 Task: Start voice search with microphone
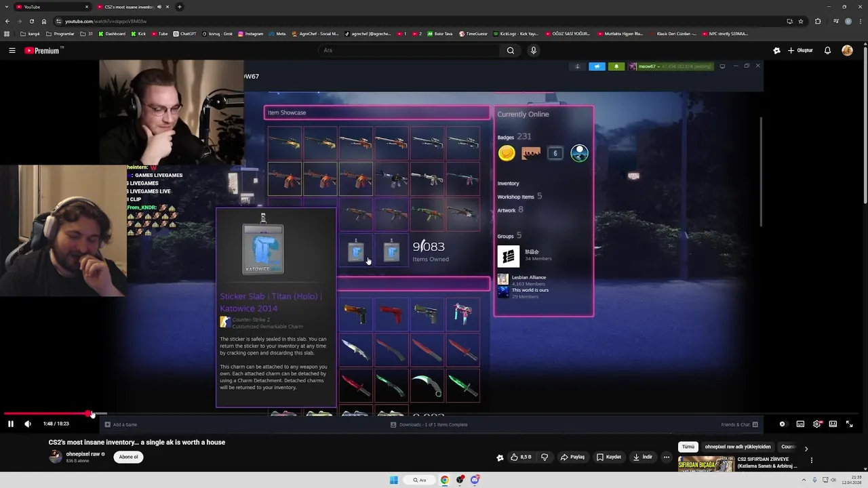[534, 50]
